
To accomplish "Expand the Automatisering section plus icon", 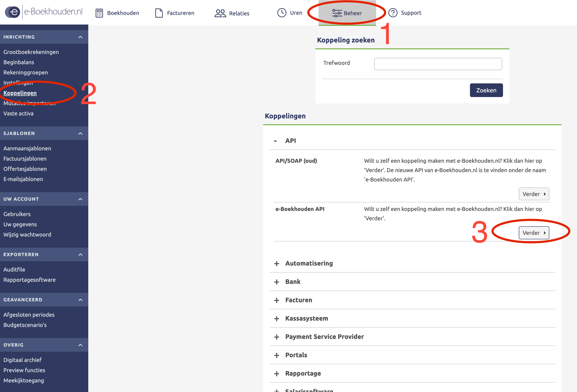I will pos(277,263).
